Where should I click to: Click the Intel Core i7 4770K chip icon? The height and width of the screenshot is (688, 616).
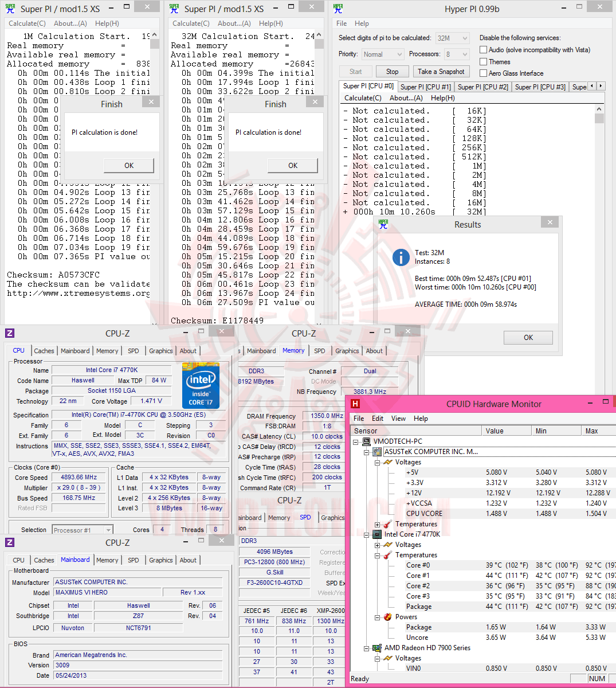(x=377, y=534)
